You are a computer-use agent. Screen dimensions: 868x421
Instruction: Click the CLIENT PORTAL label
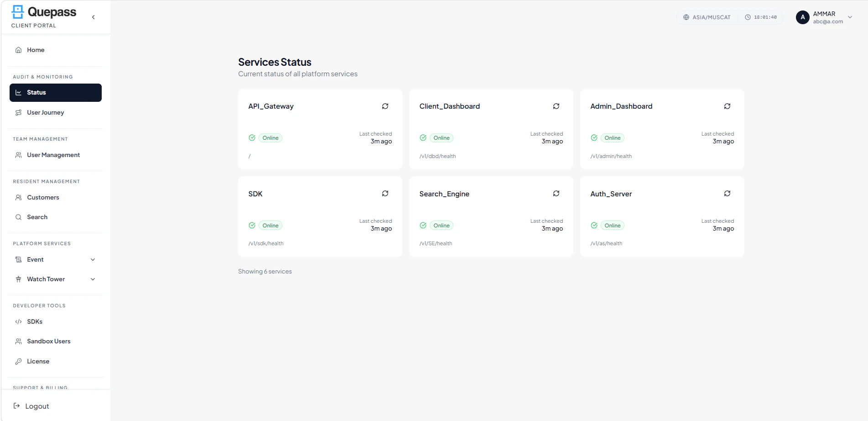click(x=34, y=26)
